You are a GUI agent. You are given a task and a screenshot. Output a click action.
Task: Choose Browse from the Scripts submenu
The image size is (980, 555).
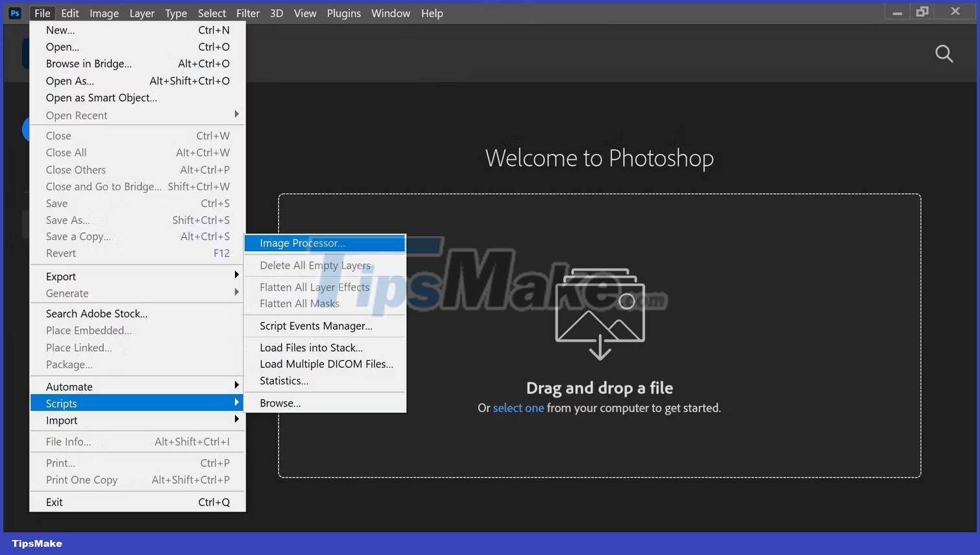[280, 402]
